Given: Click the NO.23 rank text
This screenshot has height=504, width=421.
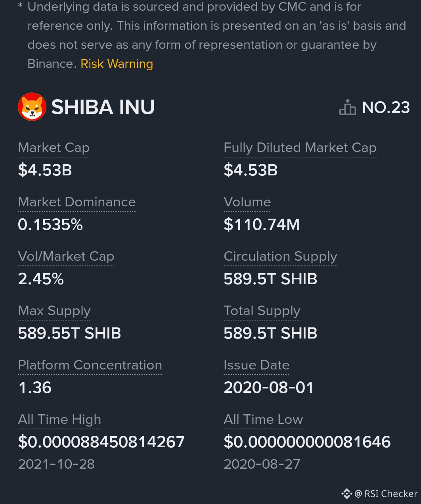Looking at the screenshot, I should coord(386,107).
